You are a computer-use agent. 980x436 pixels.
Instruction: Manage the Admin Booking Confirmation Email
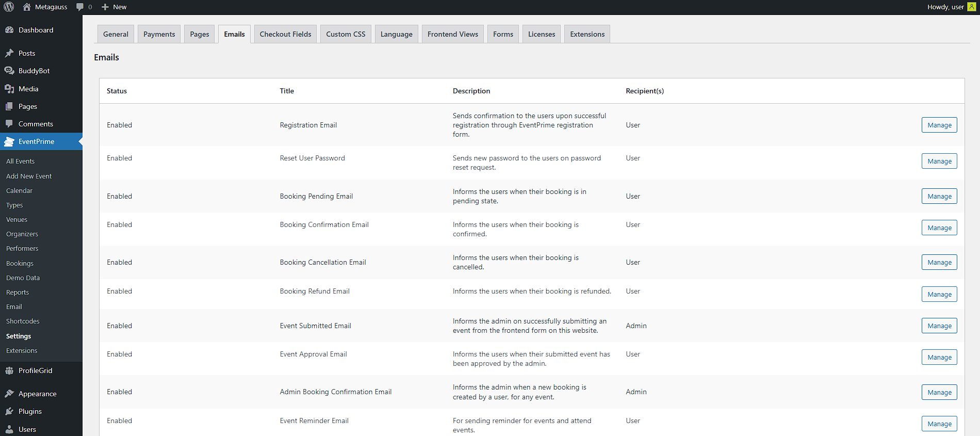939,392
